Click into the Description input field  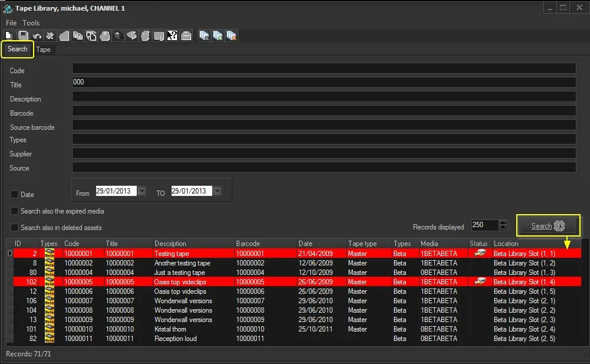[323, 97]
